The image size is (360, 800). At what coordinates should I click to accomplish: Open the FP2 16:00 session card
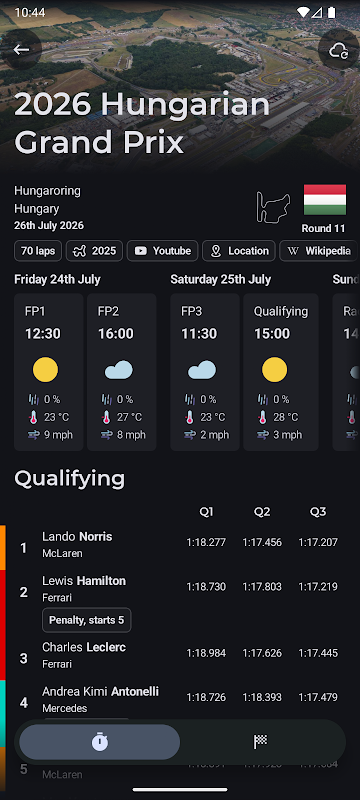click(121, 372)
